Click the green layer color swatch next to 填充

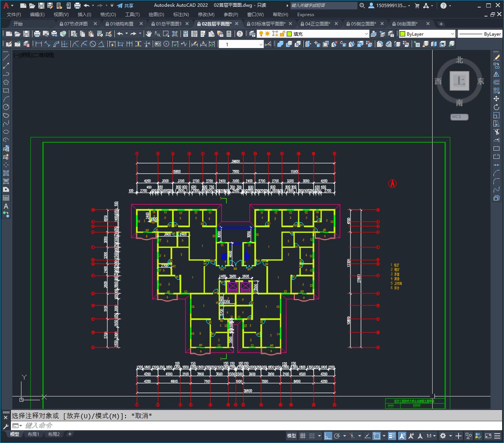coord(289,34)
